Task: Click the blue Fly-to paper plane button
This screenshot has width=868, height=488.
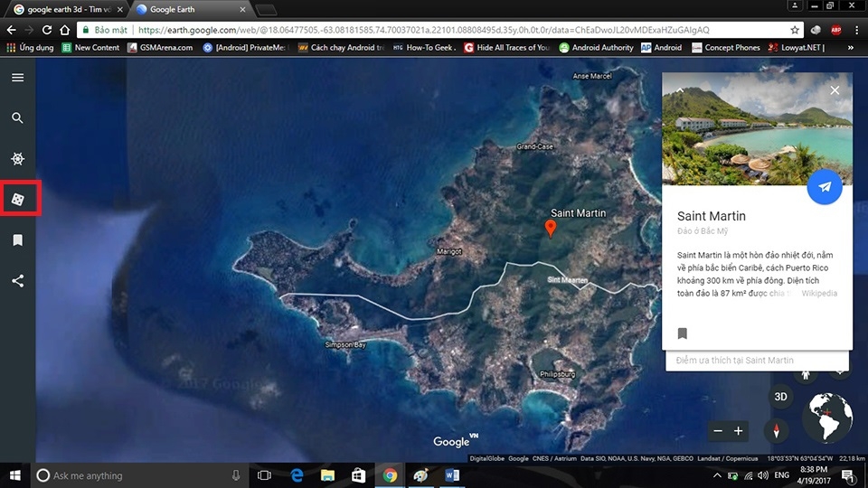Action: click(x=825, y=186)
